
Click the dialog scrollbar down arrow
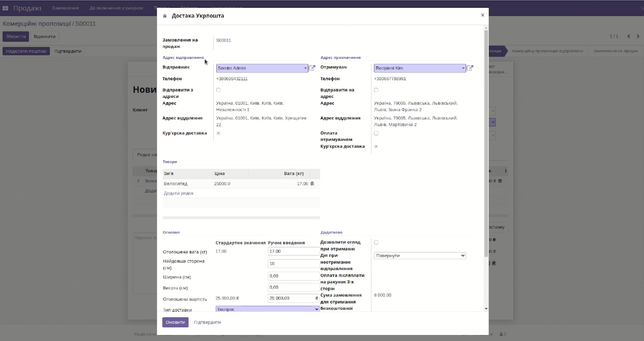coord(486,309)
